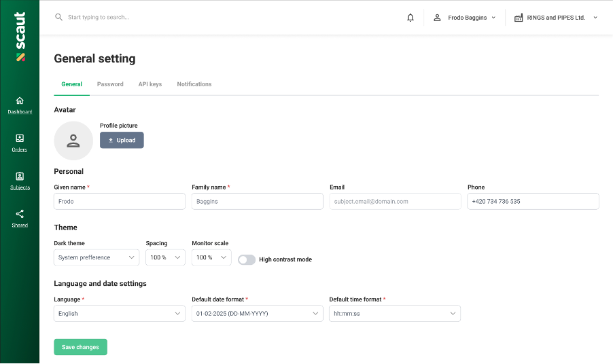The width and height of the screenshot is (613, 364).
Task: Click the Upload profile picture button
Action: click(x=122, y=140)
